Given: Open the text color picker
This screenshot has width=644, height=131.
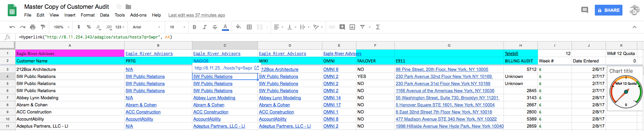Looking at the screenshot, I should coord(225,27).
